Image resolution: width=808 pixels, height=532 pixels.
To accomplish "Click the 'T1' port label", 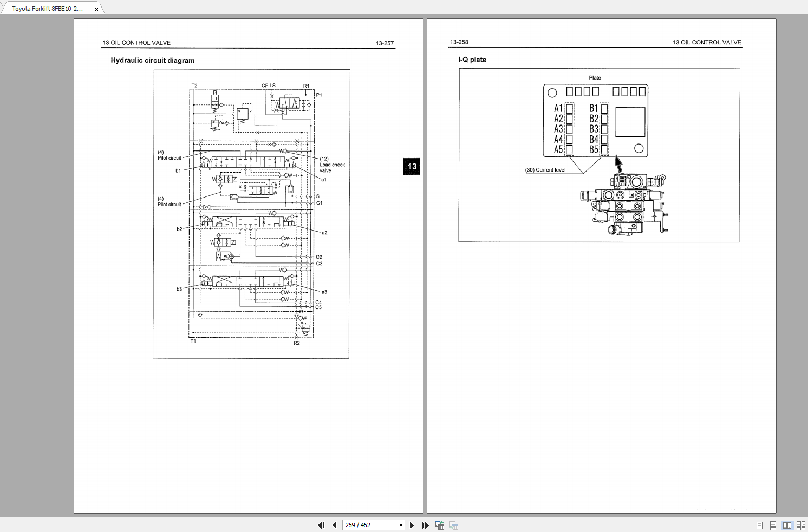I will tap(193, 341).
